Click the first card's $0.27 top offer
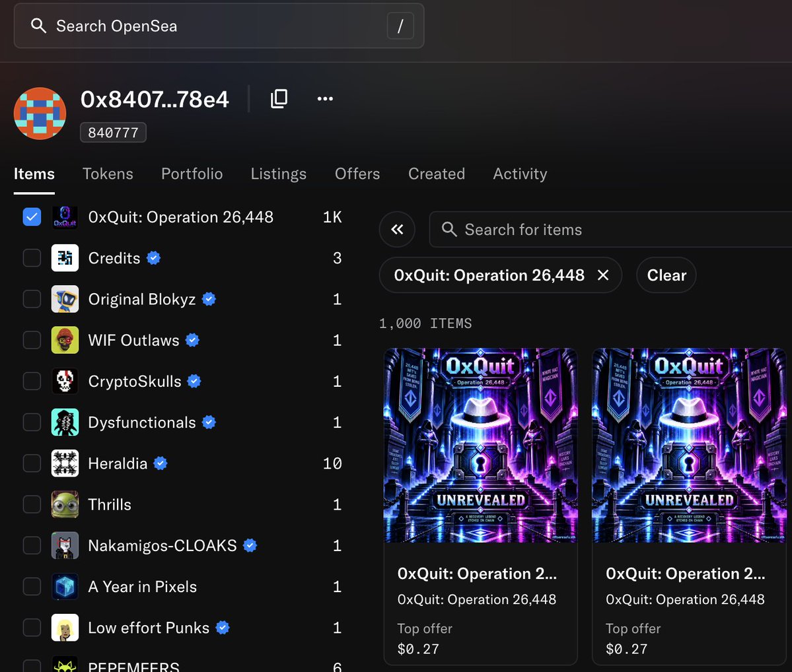 418,649
